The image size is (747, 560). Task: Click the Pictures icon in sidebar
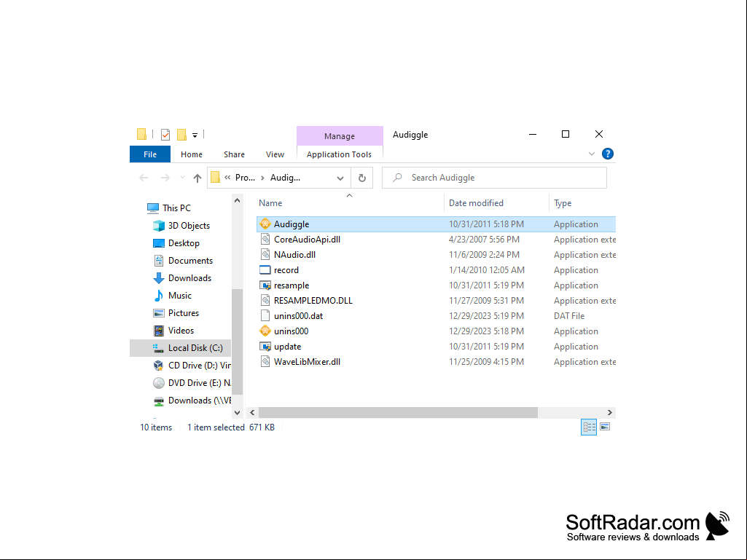click(159, 313)
